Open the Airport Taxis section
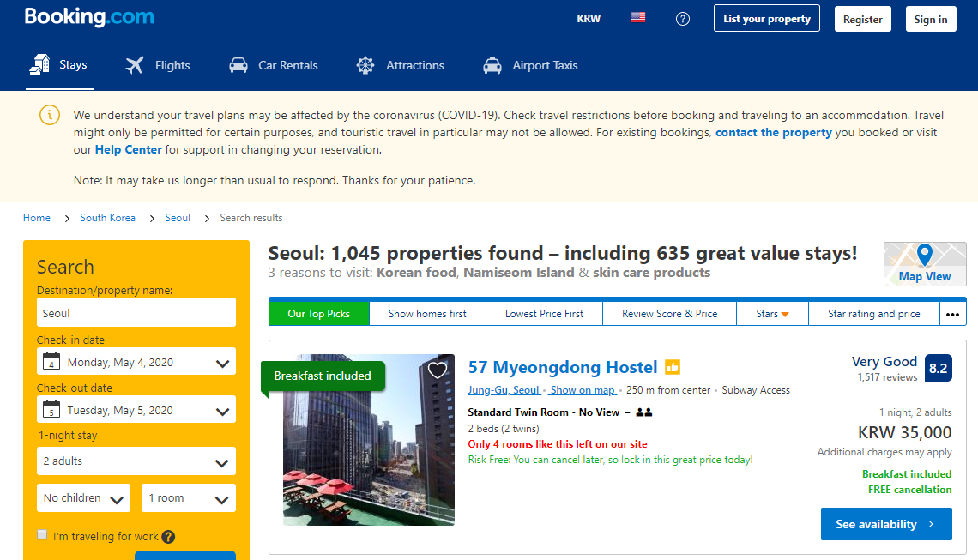 coord(530,65)
